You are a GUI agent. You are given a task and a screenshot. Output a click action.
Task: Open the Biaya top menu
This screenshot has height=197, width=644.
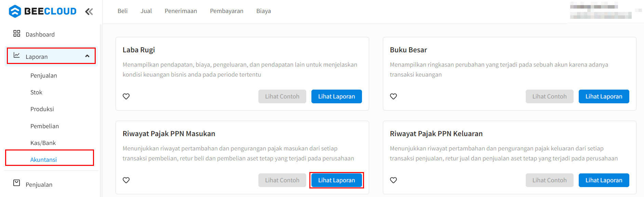[x=264, y=11]
